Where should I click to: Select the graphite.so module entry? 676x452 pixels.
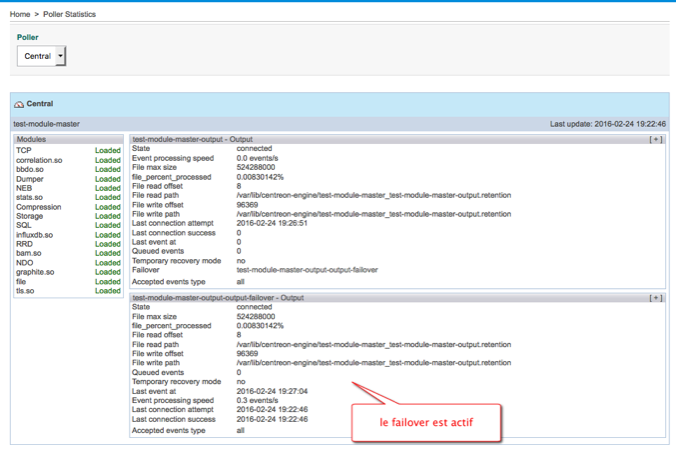(x=35, y=272)
